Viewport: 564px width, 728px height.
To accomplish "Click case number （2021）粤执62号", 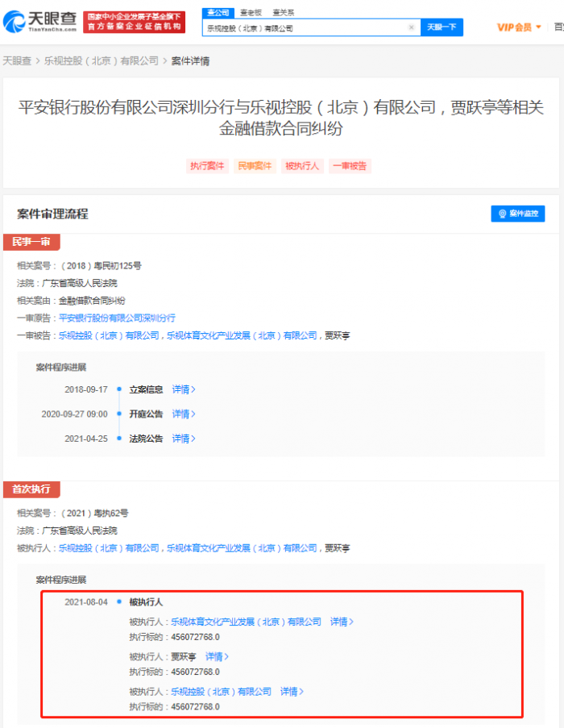I will coord(93,514).
